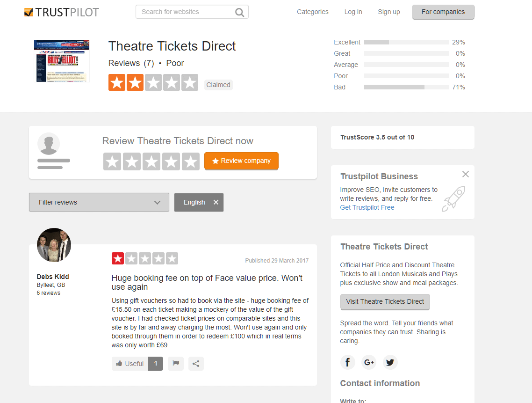Share the page via the Facebook icon
The height and width of the screenshot is (403, 532).
tap(347, 362)
